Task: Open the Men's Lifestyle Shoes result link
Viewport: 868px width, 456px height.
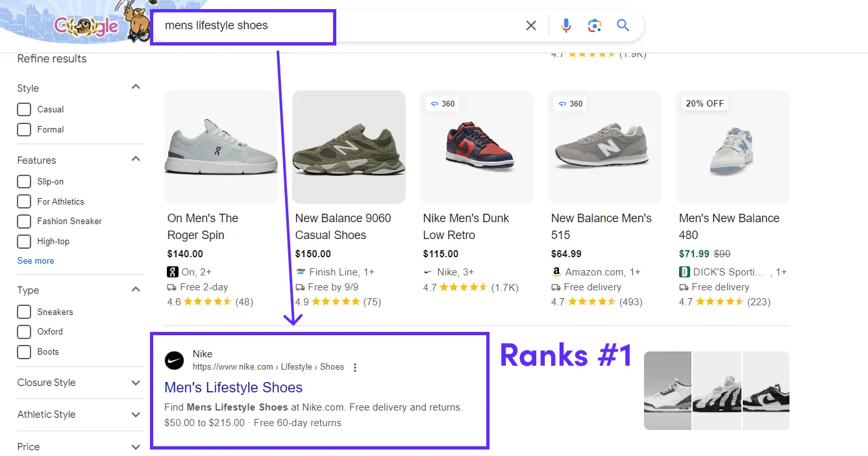Action: point(233,387)
